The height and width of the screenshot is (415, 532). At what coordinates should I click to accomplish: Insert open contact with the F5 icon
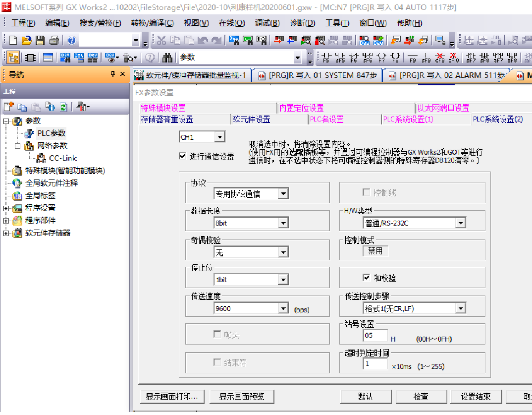(x=326, y=58)
